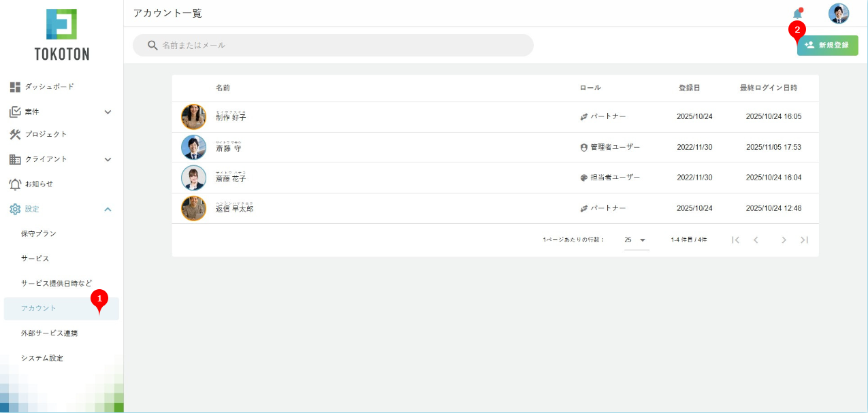
Task: Jump to last page icon
Action: [804, 240]
